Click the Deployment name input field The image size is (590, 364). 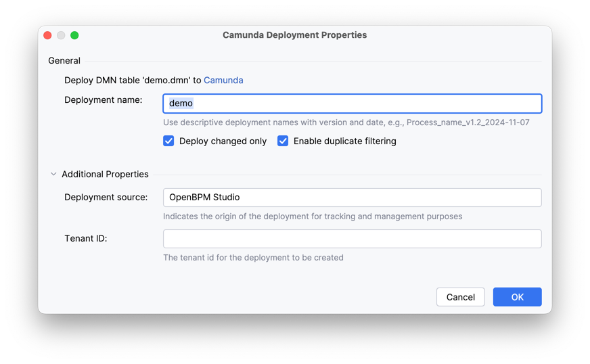pyautogui.click(x=353, y=104)
